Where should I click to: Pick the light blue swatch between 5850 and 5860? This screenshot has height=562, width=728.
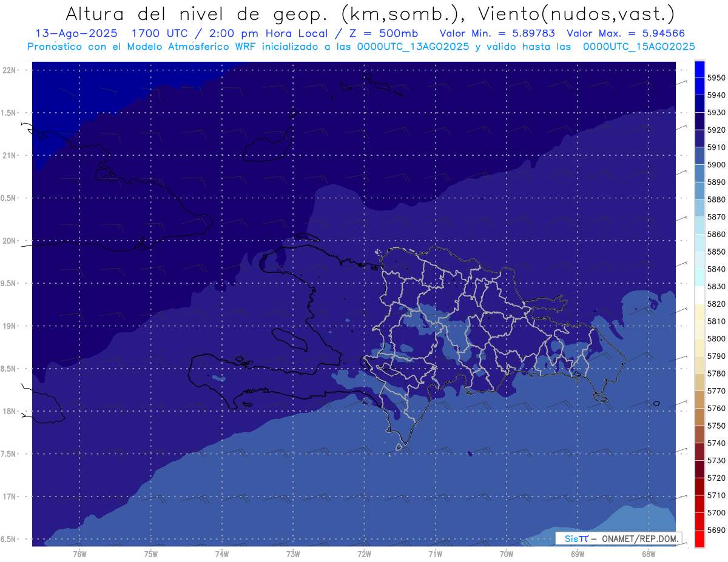coord(699,243)
